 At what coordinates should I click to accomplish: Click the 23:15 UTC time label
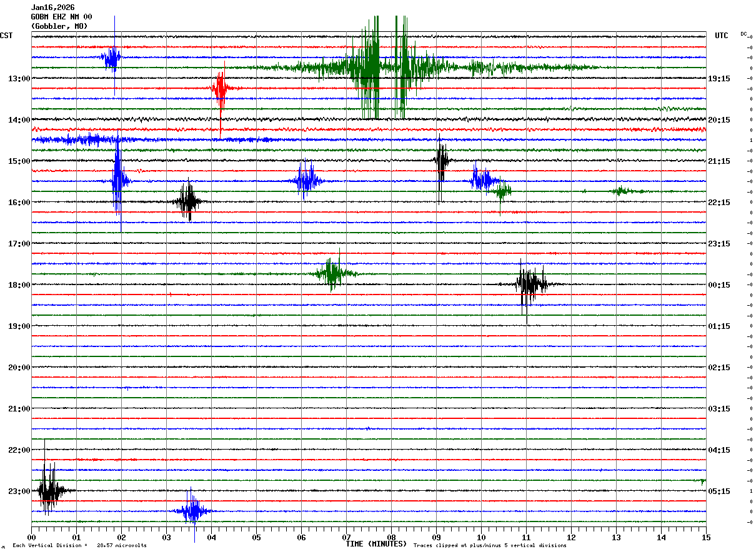point(719,244)
